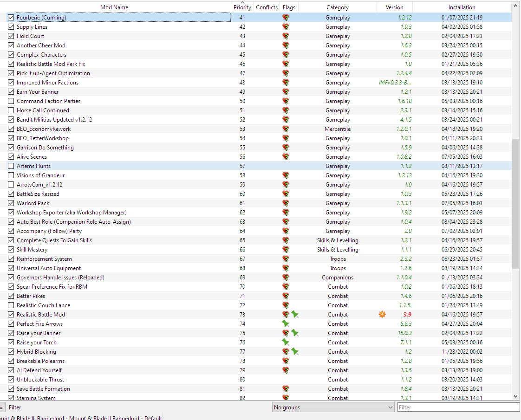Select the Bandit Militias Updated v1.2.12 row
Image resolution: width=521 pixels, height=420 pixels.
[259, 120]
